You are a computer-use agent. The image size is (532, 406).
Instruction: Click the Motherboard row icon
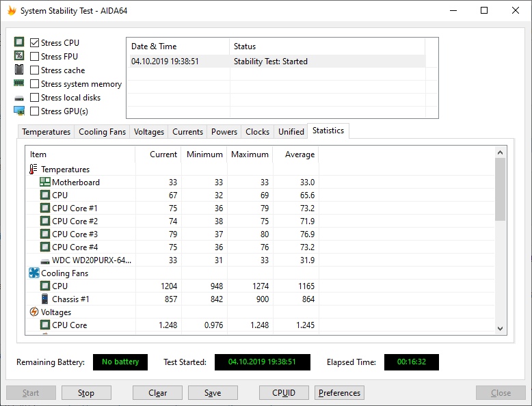click(44, 182)
